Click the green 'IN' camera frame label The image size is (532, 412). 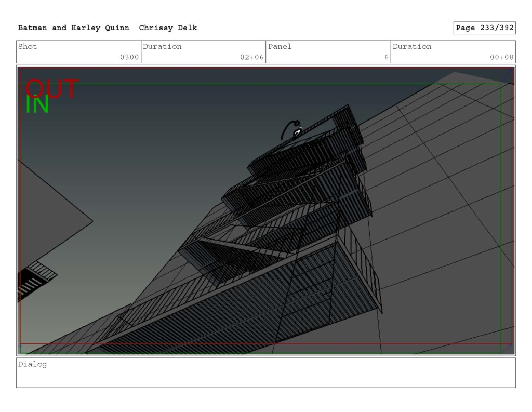[x=37, y=104]
